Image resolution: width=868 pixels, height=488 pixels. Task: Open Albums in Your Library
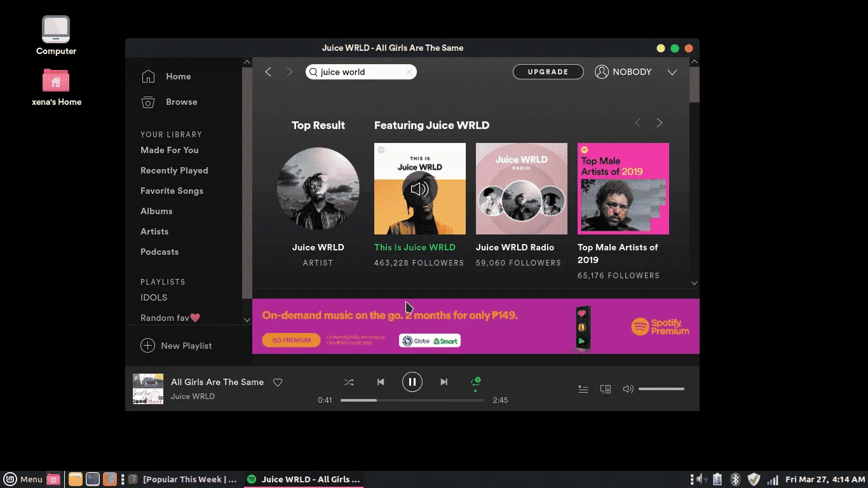pyautogui.click(x=156, y=211)
